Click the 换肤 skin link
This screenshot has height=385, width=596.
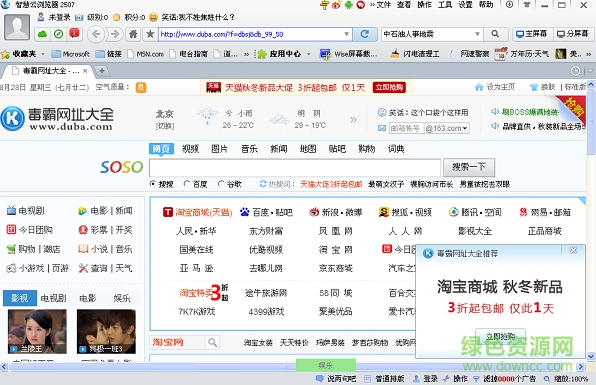[543, 87]
